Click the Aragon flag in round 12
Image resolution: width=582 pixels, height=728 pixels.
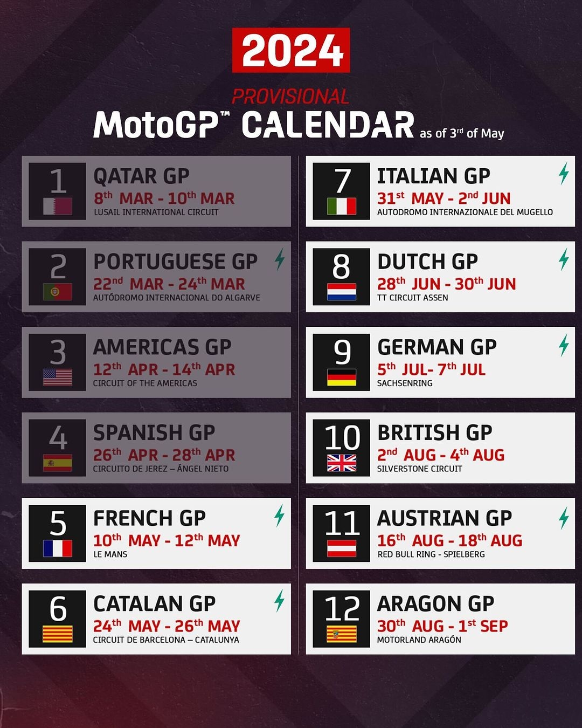click(342, 634)
